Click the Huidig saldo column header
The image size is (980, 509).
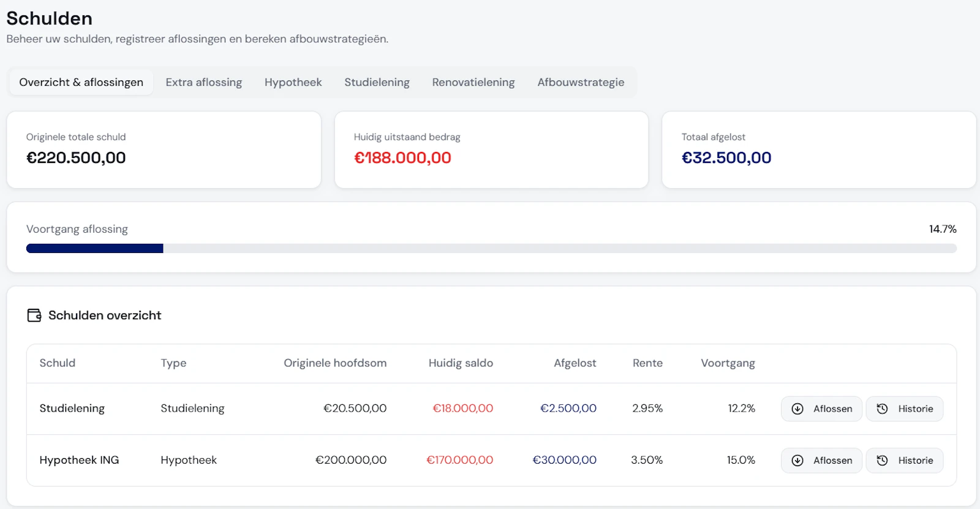461,363
